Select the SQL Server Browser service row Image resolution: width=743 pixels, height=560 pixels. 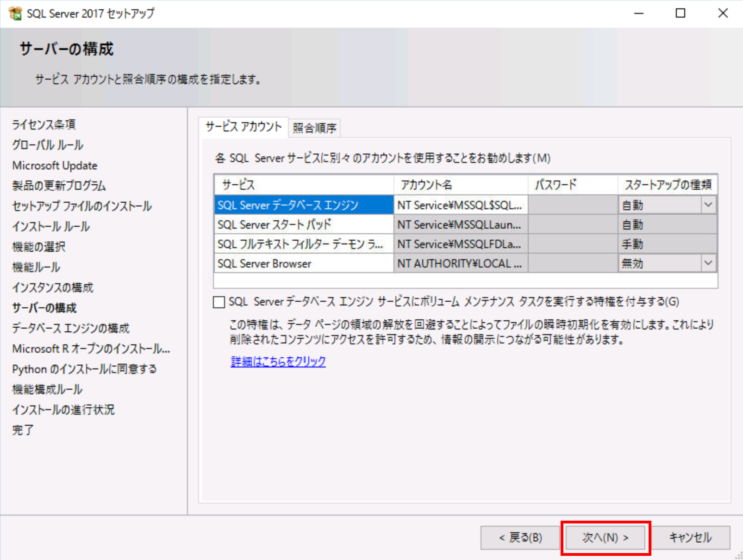[304, 263]
